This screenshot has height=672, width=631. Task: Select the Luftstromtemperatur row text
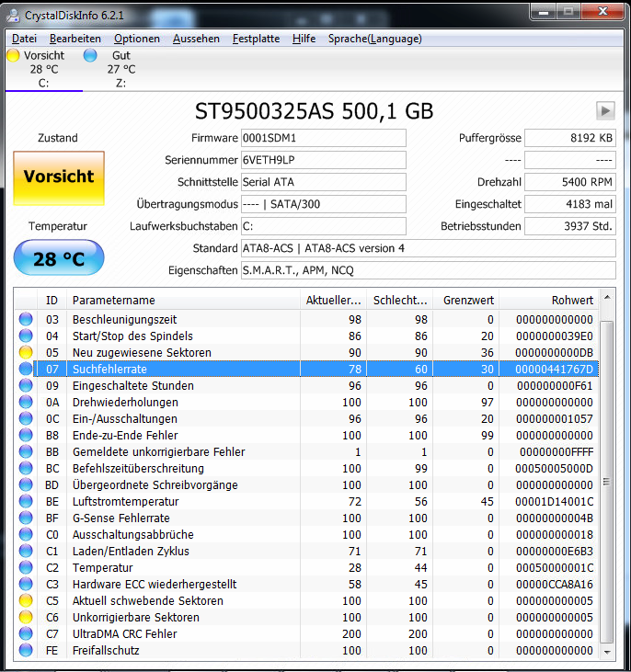tap(125, 501)
